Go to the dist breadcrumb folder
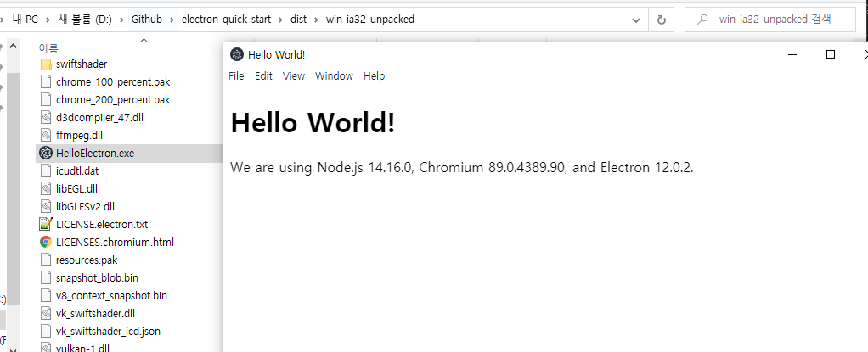868x352 pixels. click(299, 20)
